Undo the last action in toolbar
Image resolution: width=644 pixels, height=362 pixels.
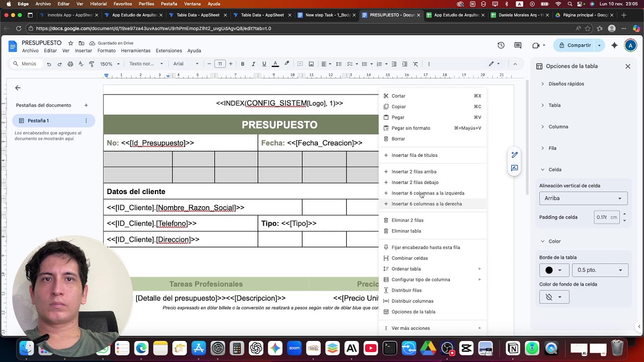(49, 64)
